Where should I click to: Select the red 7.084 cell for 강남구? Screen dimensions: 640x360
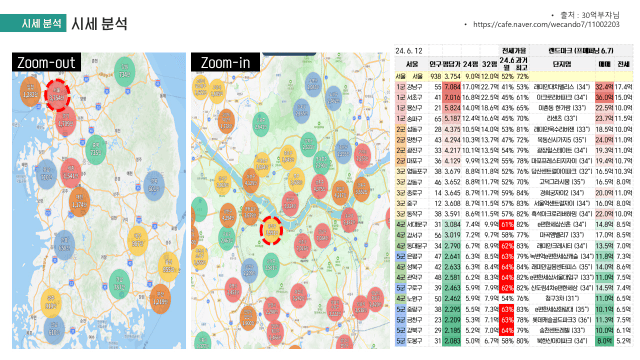click(x=452, y=87)
